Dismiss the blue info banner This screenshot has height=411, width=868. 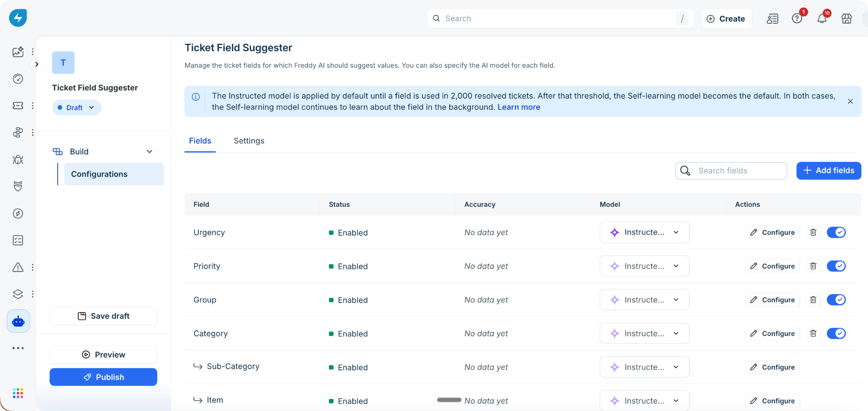point(850,101)
